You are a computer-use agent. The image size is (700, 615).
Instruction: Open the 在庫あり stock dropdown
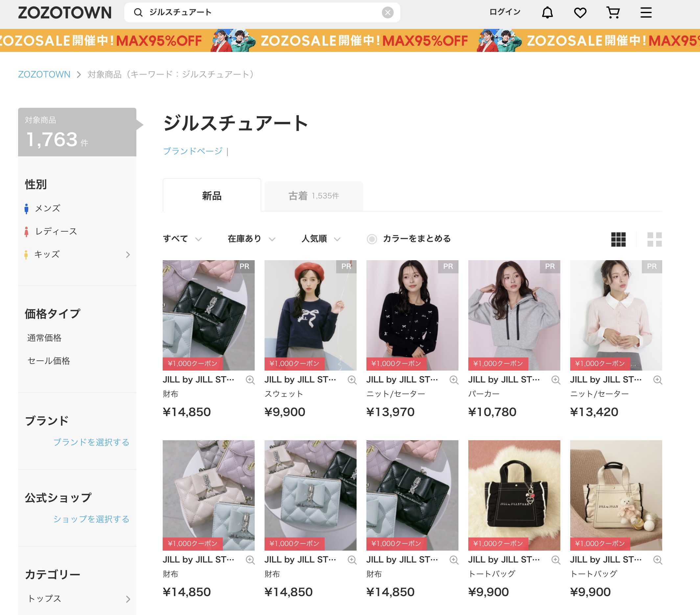(251, 239)
